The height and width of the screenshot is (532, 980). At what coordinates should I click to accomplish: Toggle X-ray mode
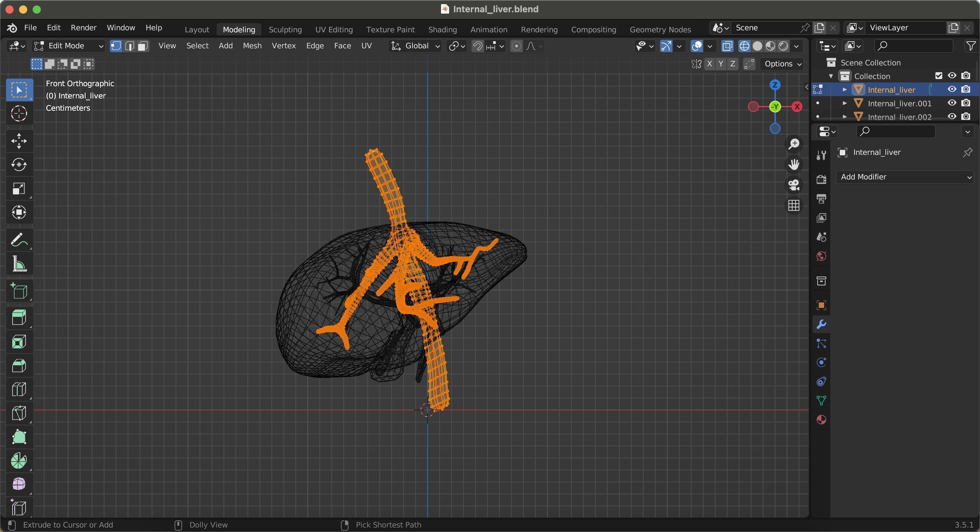click(727, 46)
